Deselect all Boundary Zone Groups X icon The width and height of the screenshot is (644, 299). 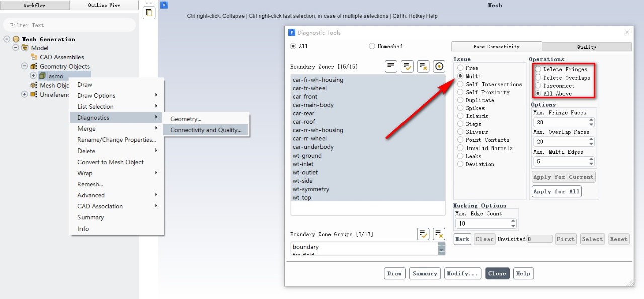pos(439,234)
